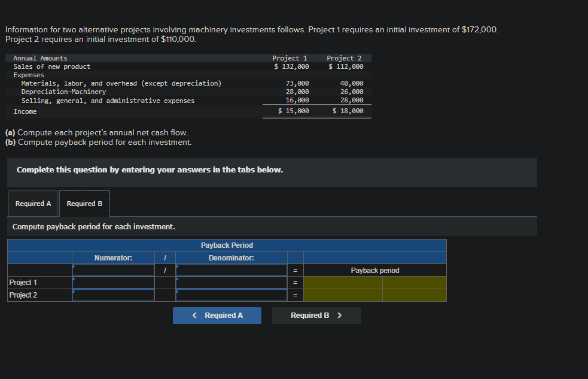Viewport: 588px width, 379px height.
Task: Click the Required B next button
Action: point(316,316)
